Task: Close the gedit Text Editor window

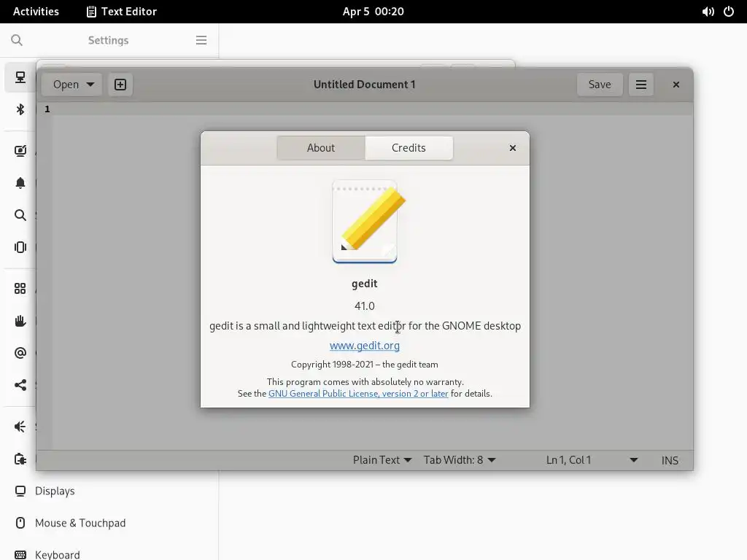Action: coord(676,85)
